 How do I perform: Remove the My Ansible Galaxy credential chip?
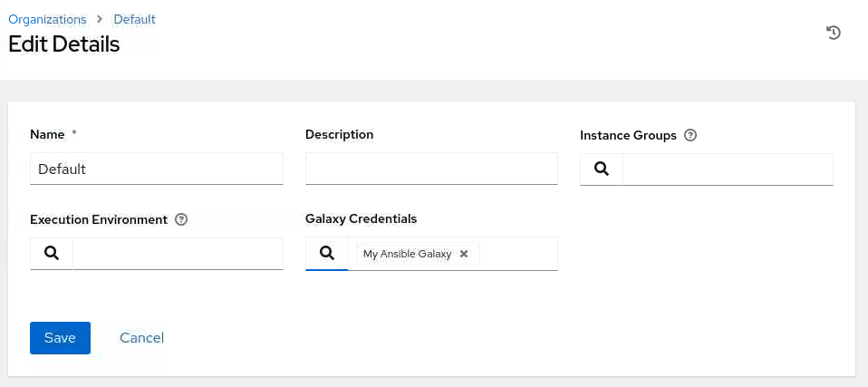click(x=464, y=254)
